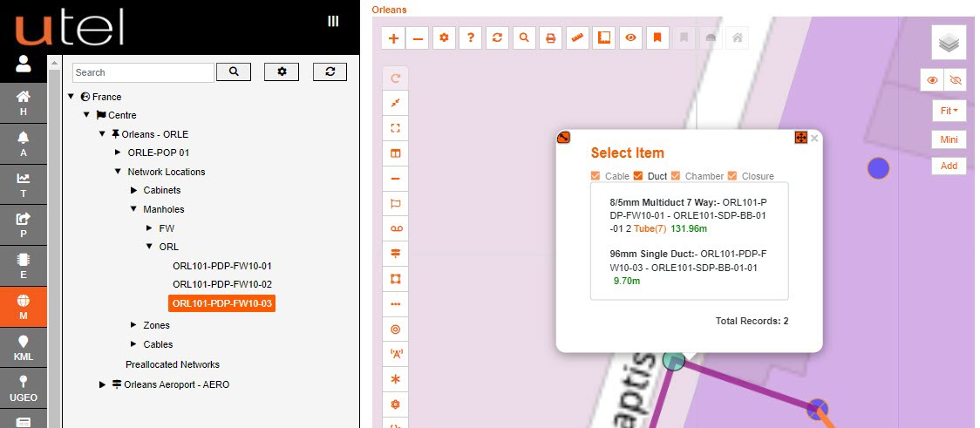Zoom in with the plus map button
The image size is (980, 428).
tap(394, 38)
